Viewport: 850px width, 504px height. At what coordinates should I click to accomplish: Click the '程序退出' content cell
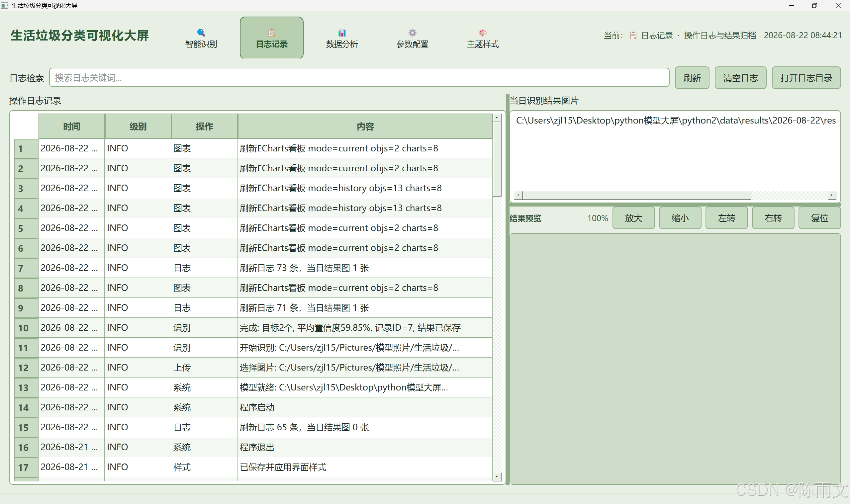click(x=365, y=447)
